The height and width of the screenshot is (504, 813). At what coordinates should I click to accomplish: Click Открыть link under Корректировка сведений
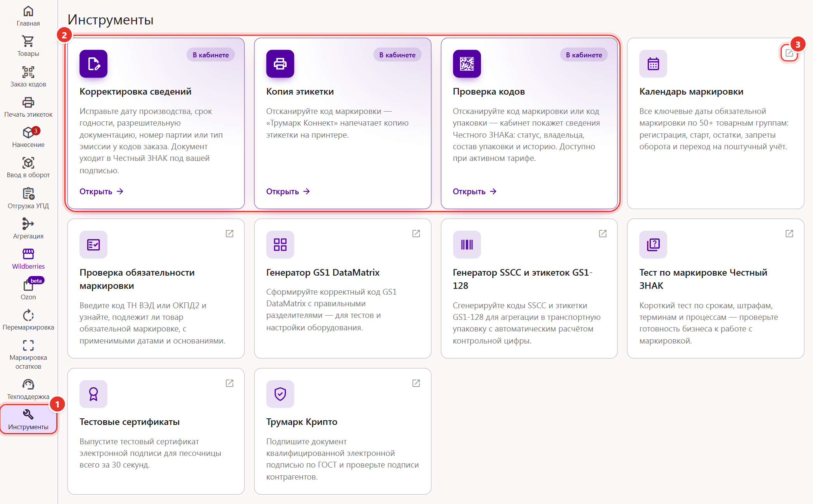point(102,192)
